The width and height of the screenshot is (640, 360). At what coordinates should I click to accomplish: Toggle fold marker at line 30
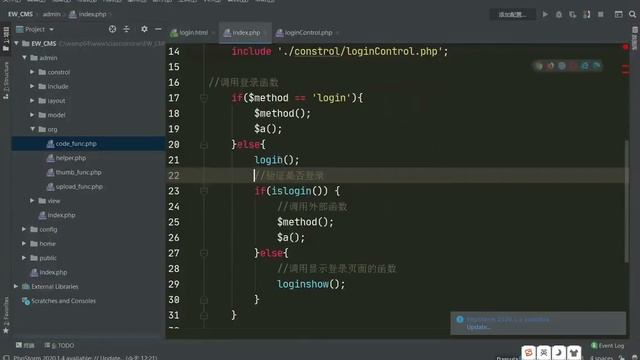tap(204, 300)
